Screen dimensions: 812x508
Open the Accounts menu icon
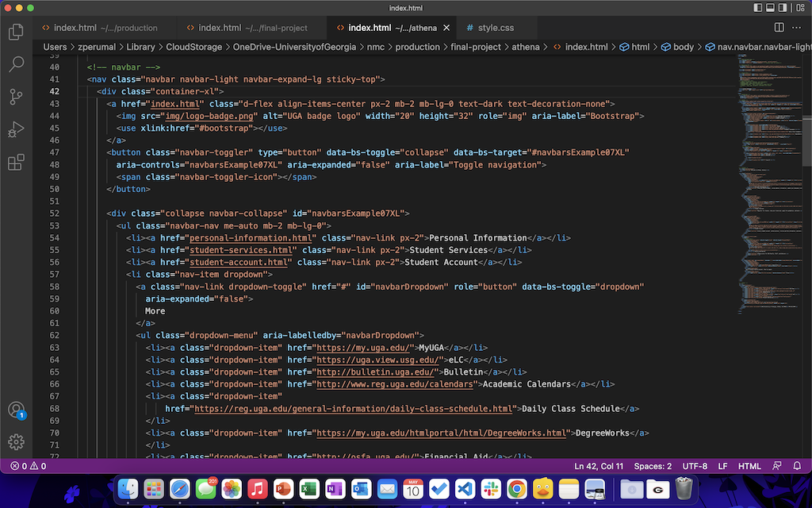pos(16,410)
